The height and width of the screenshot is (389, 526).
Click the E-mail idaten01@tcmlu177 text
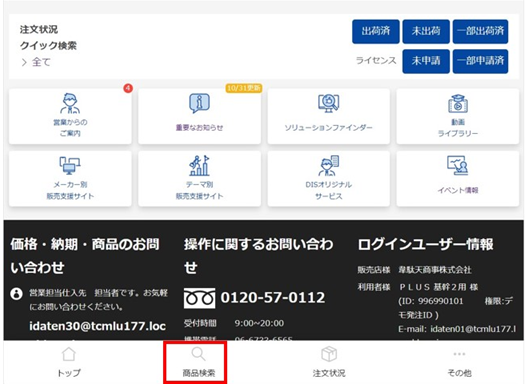point(457,329)
